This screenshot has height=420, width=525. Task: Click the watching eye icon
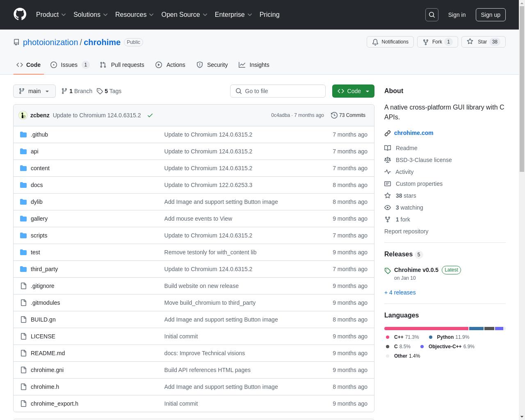[388, 208]
